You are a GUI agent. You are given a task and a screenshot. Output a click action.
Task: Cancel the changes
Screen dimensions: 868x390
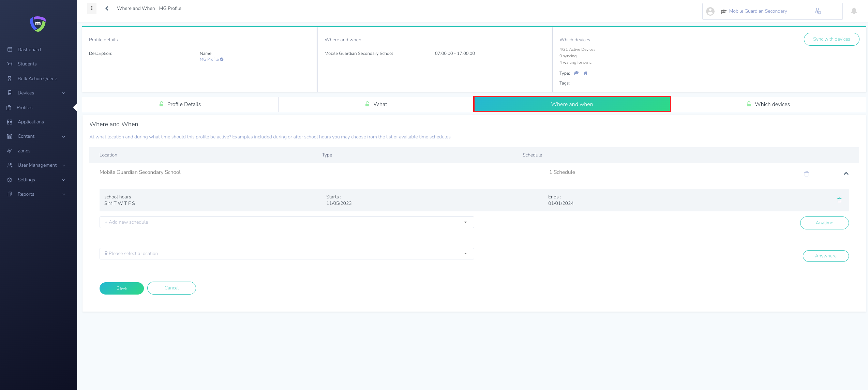171,288
